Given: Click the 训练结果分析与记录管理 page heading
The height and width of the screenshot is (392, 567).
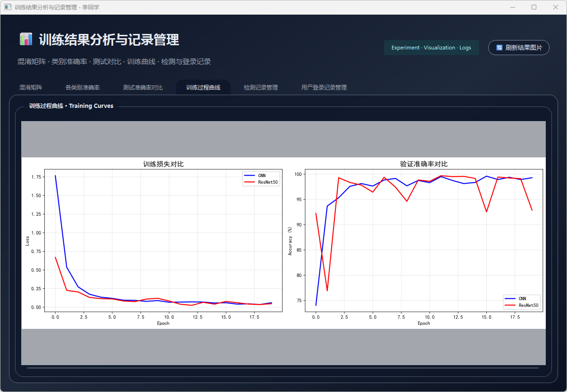Looking at the screenshot, I should (109, 40).
